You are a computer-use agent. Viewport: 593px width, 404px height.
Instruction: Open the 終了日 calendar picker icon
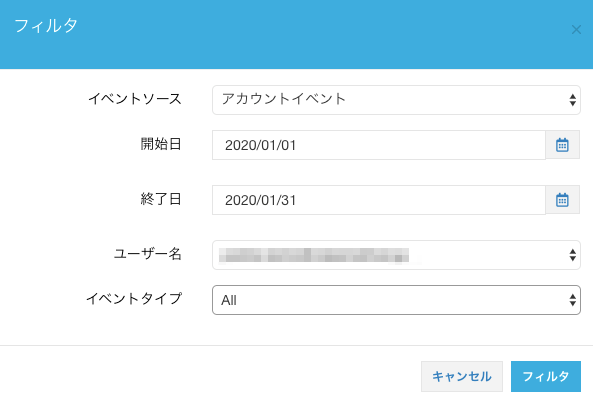[562, 200]
